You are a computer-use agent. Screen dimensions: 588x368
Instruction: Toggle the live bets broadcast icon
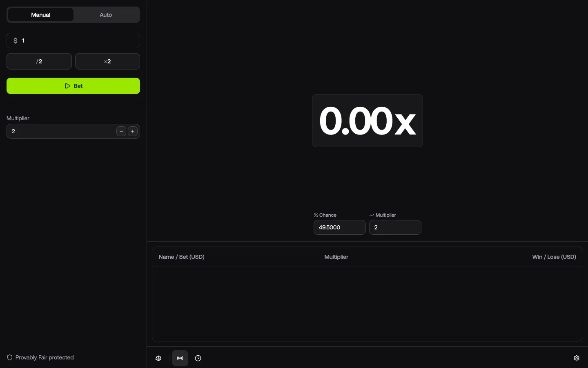pyautogui.click(x=180, y=358)
